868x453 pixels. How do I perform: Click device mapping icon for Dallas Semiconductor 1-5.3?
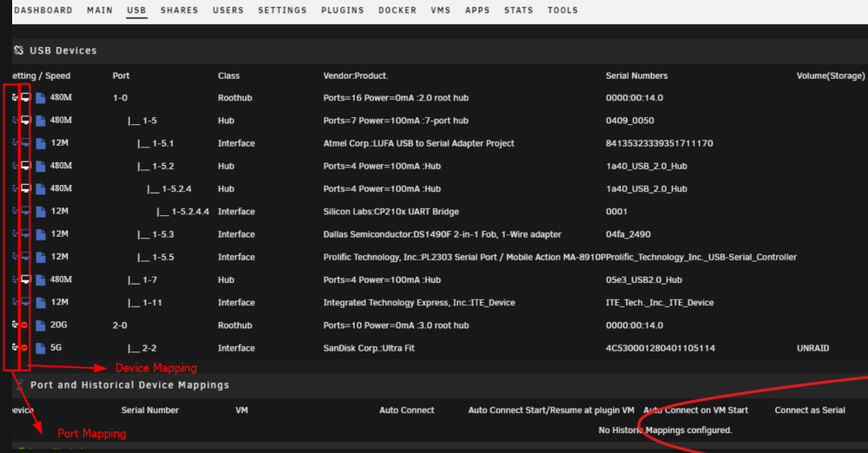(25, 233)
